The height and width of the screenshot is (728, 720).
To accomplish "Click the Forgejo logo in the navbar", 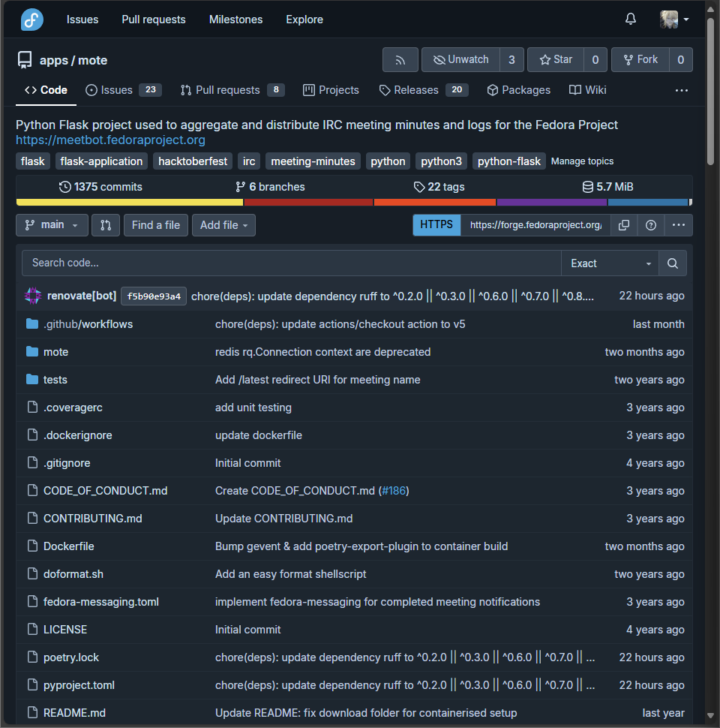I will click(30, 20).
